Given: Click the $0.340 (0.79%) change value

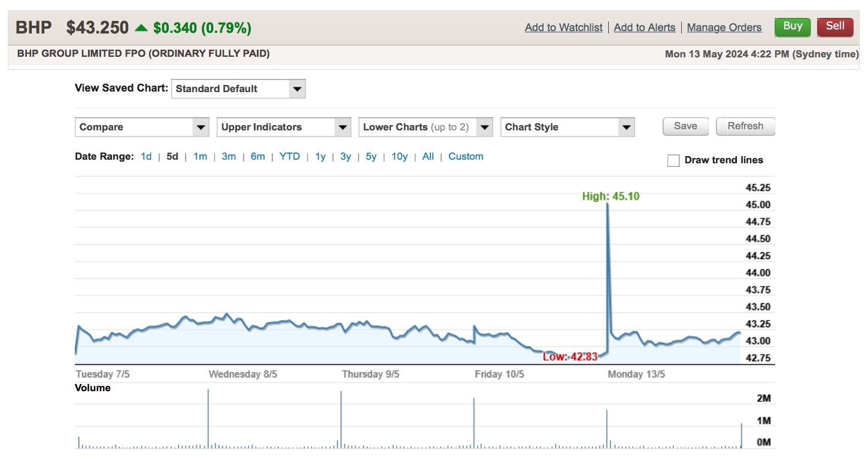Looking at the screenshot, I should tap(202, 28).
